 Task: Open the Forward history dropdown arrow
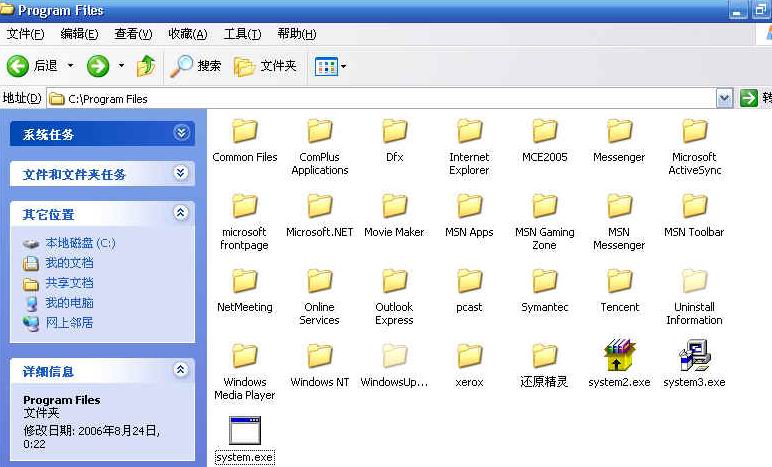pyautogui.click(x=121, y=65)
